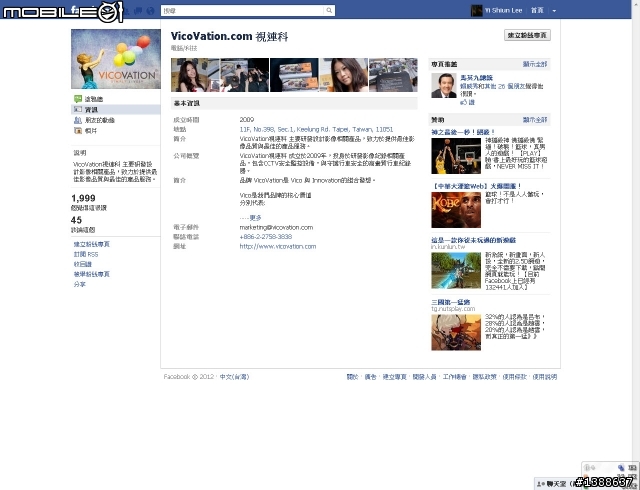Click the RSS subscribe link
The image size is (640, 490).
click(x=86, y=254)
